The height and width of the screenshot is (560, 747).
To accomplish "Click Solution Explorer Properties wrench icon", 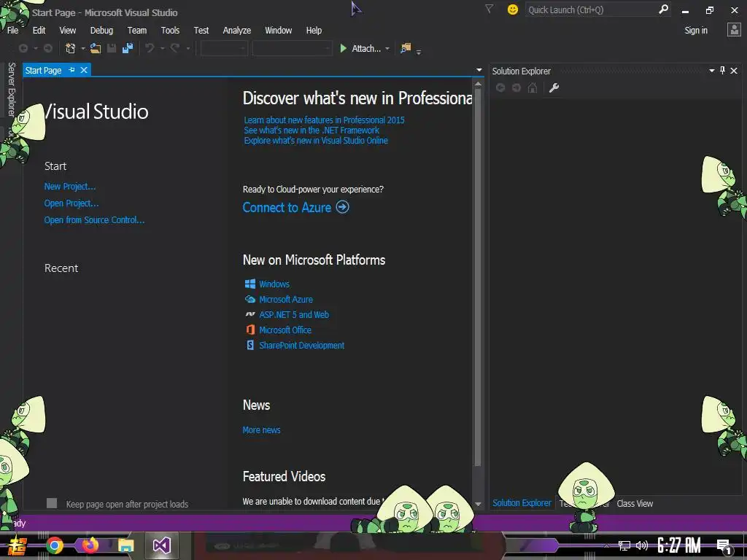I will (x=554, y=87).
